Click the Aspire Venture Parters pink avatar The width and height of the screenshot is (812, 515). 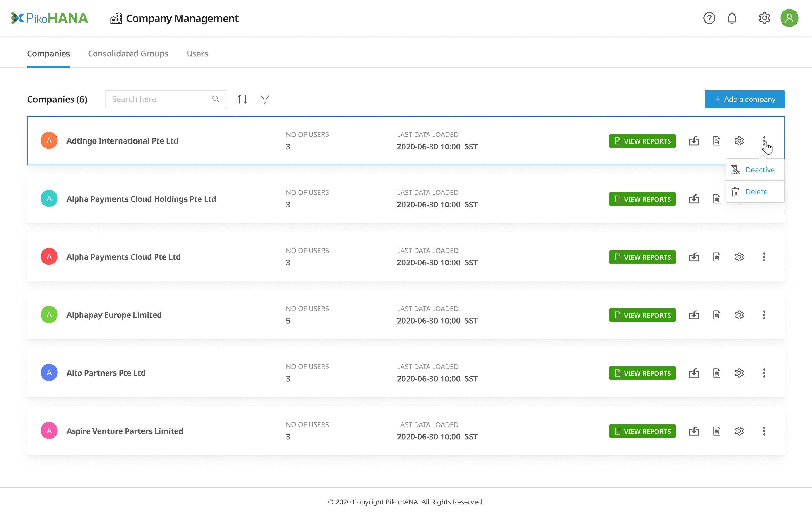coord(49,430)
